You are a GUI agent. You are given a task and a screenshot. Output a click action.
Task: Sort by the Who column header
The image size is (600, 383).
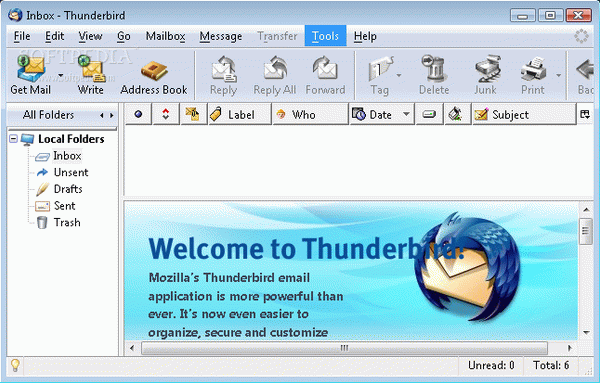click(x=310, y=114)
